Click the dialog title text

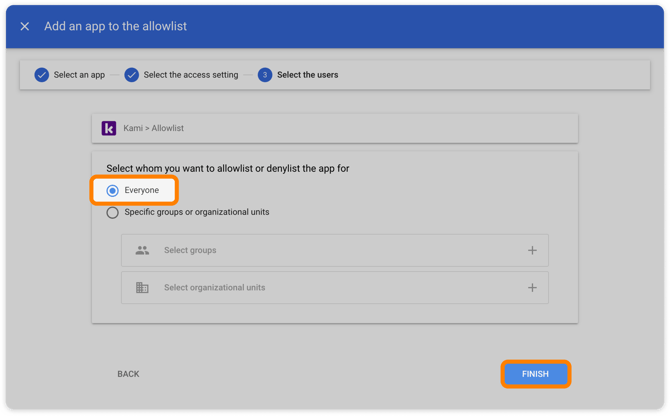pos(115,26)
